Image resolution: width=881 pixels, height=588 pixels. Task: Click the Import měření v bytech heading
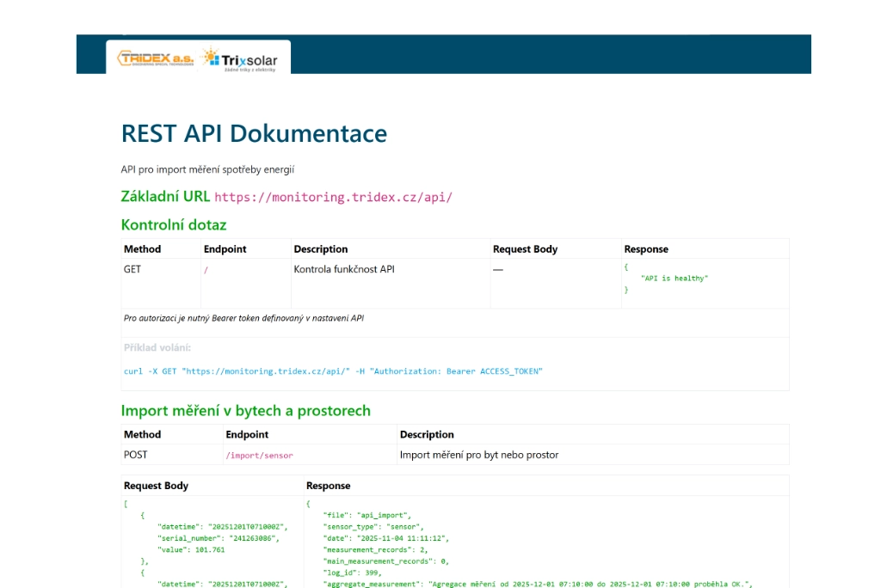pos(245,411)
